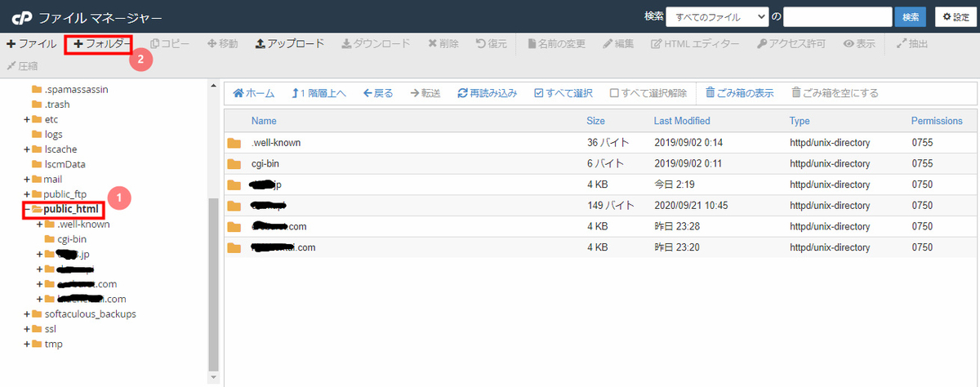Expand the mail tree folder
The width and height of the screenshot is (980, 387).
coord(27,179)
